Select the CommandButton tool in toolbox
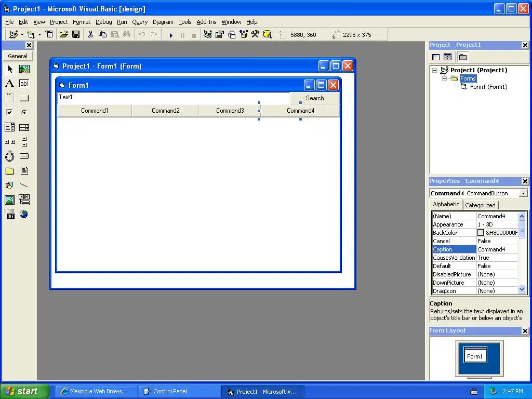This screenshot has width=532, height=399. pos(24,98)
